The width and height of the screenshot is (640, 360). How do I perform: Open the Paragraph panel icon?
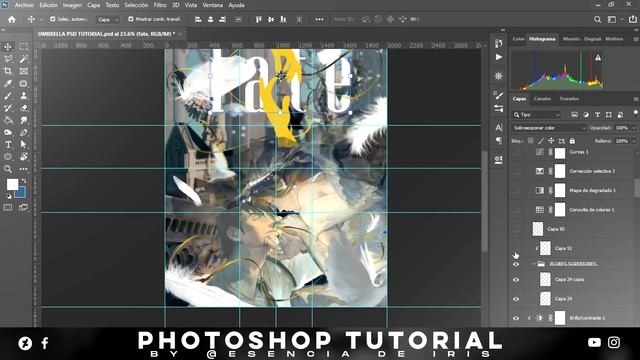click(499, 140)
